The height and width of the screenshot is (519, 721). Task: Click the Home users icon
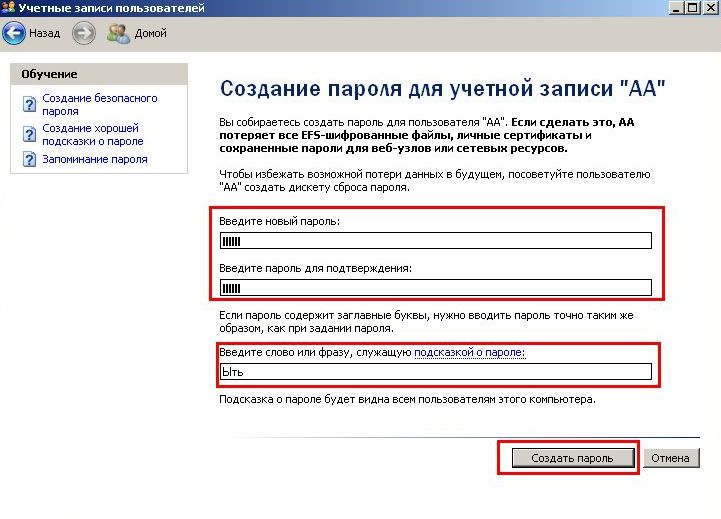pyautogui.click(x=118, y=34)
